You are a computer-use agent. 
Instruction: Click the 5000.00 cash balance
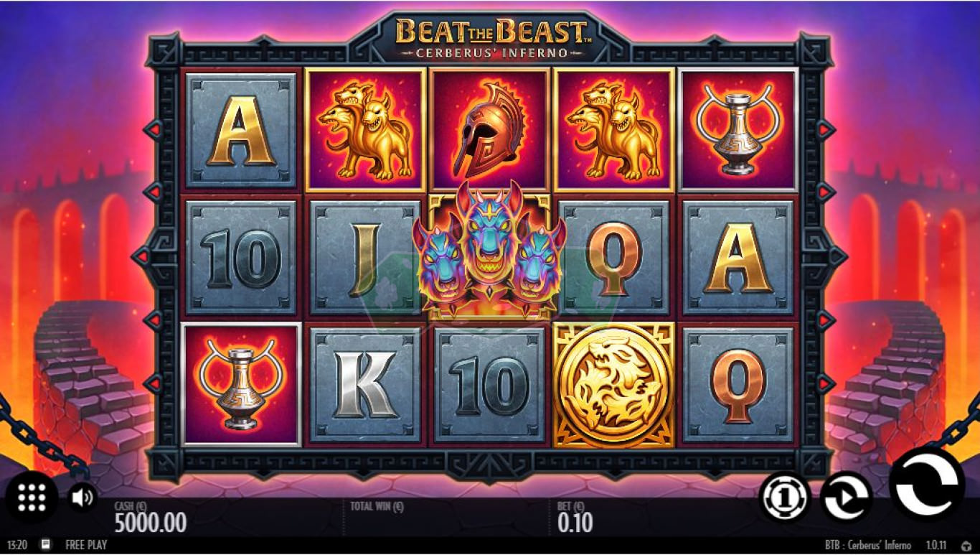point(151,523)
